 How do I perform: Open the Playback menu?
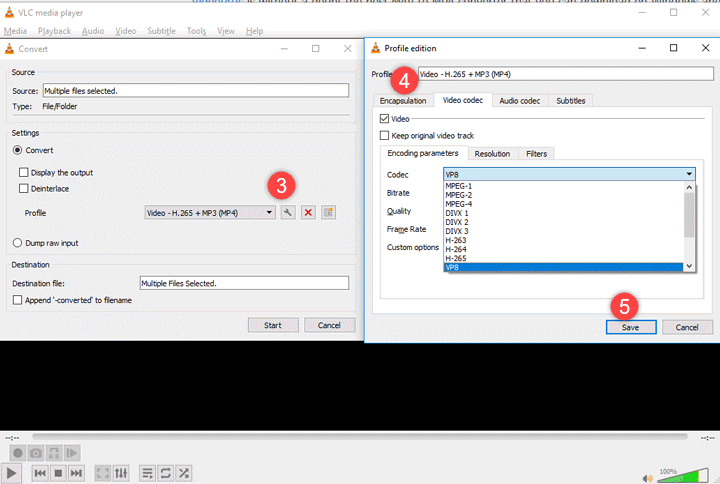(x=54, y=31)
